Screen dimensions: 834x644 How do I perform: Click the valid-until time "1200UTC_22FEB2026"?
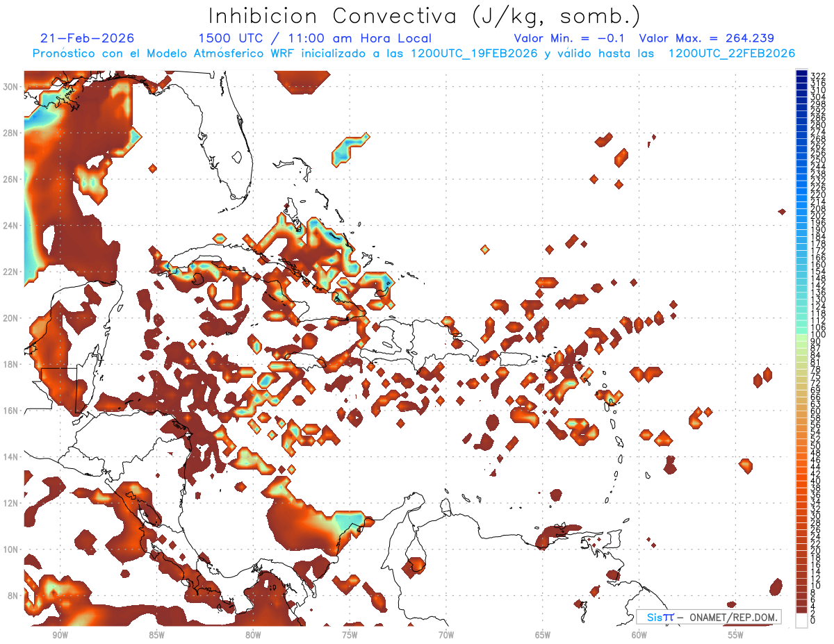(731, 53)
